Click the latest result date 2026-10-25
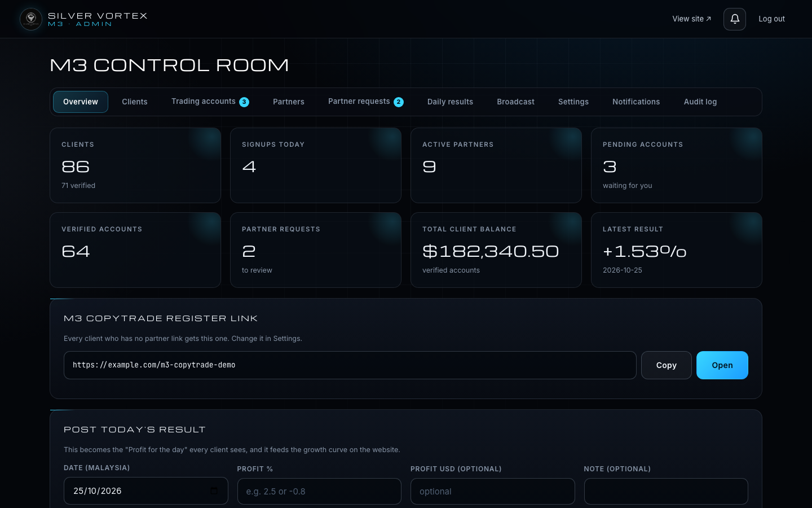Screen dimensions: 812x508 [x=623, y=270]
